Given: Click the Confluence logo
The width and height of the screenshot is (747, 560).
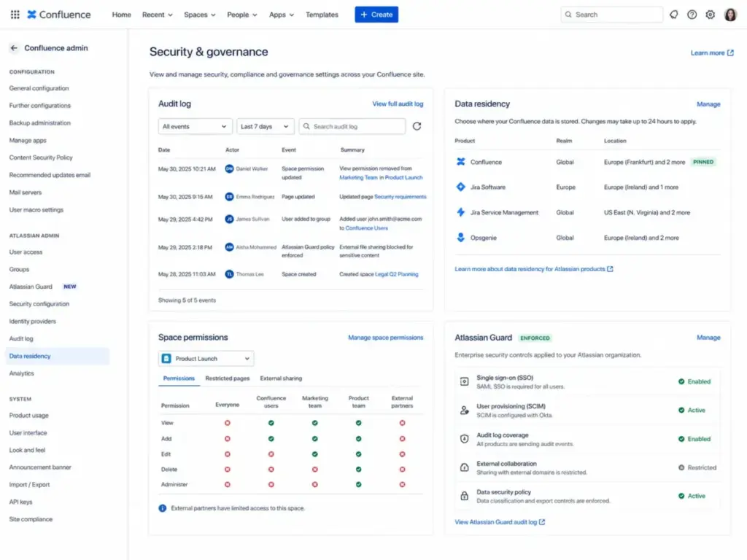Looking at the screenshot, I should point(58,15).
